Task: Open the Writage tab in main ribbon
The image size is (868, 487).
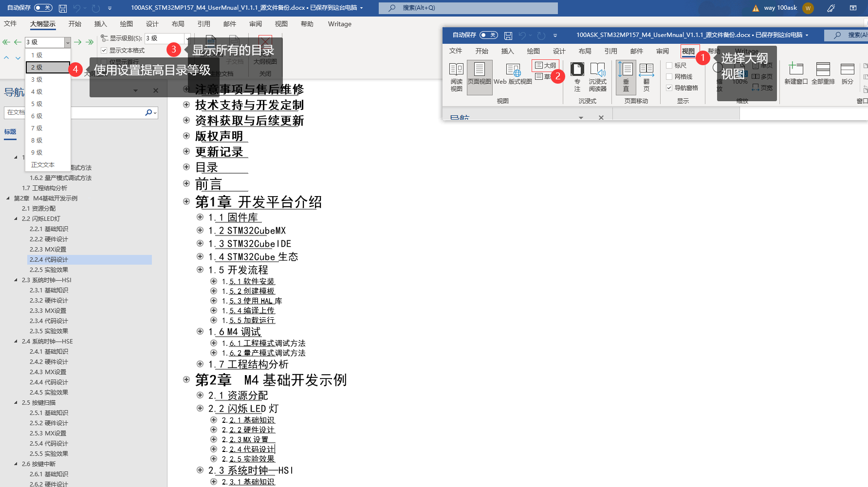Action: 340,24
